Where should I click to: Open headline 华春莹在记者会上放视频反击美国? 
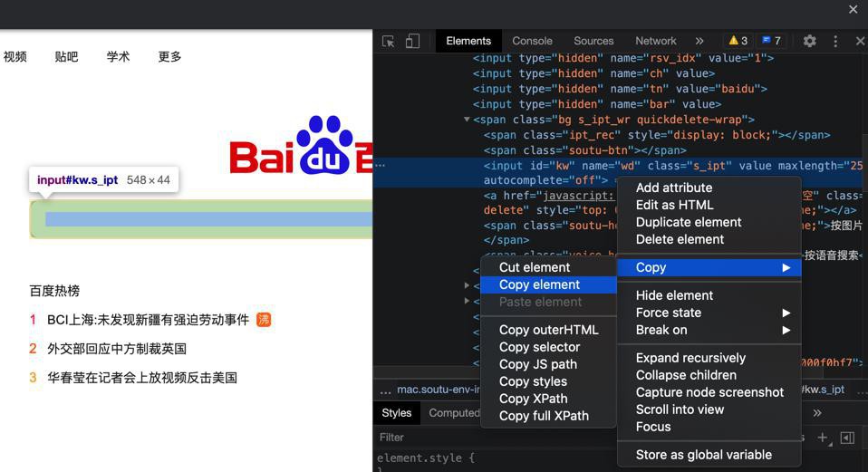pos(142,378)
